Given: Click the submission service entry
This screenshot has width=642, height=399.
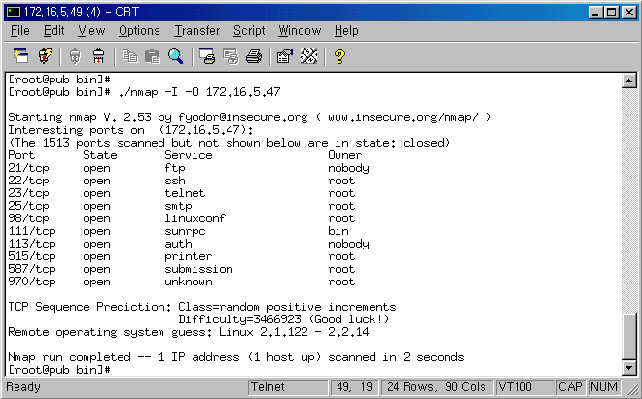Looking at the screenshot, I should [x=198, y=269].
